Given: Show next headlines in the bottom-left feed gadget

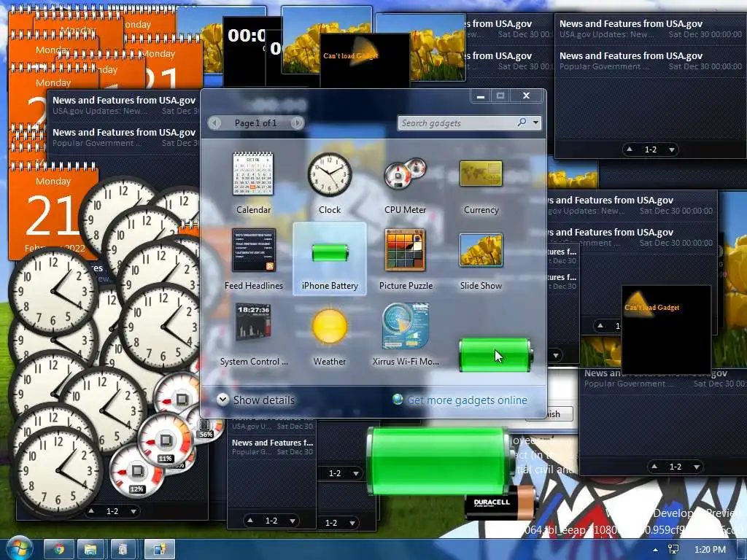Looking at the screenshot, I should pos(133,511).
